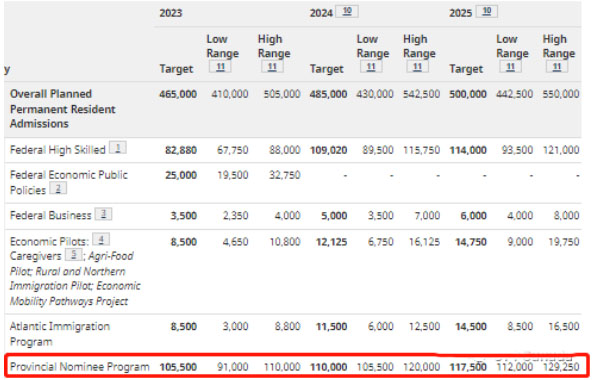Screen dimensions: 592x380
Task: Select the 8,000 Federal Business 2025 high range
Action: (566, 216)
